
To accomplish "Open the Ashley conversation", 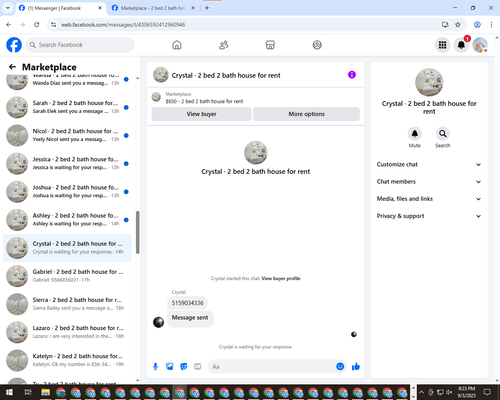I will (x=68, y=220).
